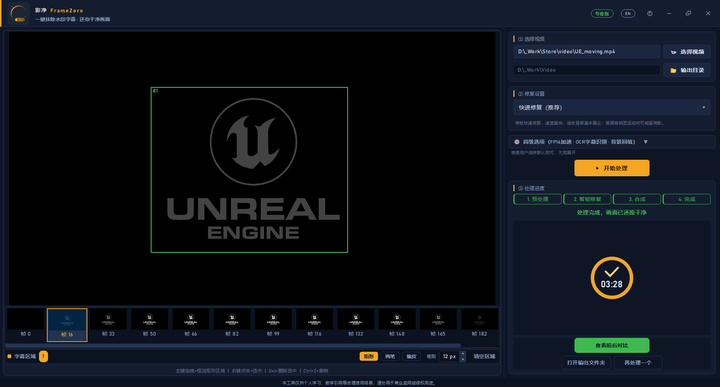Click the 输出目录 folder button

coord(687,70)
